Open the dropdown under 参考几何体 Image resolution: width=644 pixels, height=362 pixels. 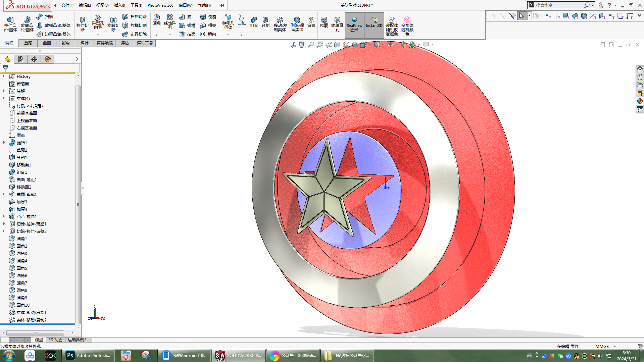click(x=228, y=35)
